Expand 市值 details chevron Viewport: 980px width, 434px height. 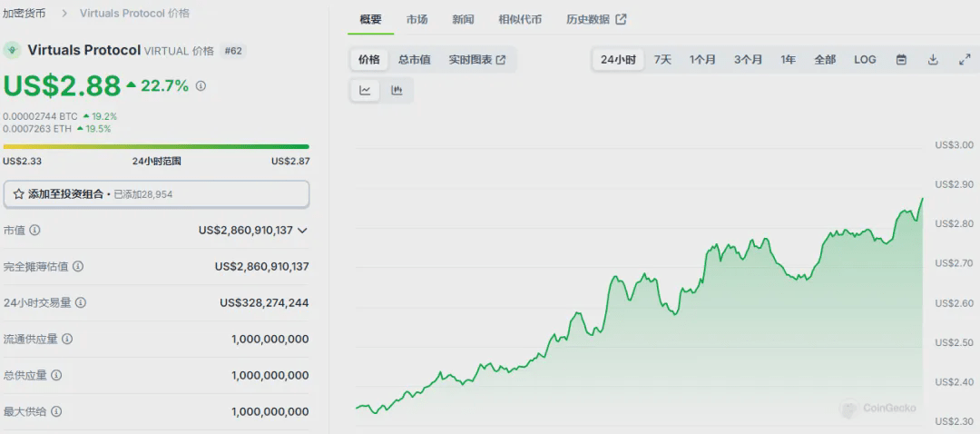302,230
